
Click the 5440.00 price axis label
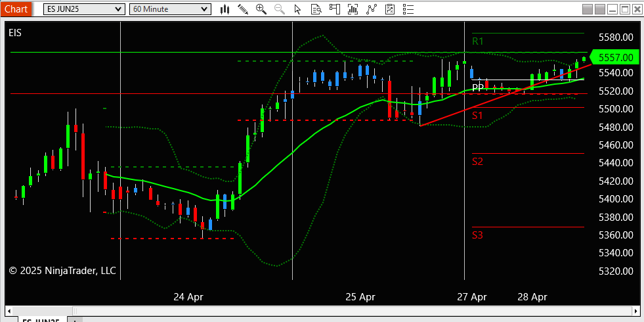click(616, 163)
